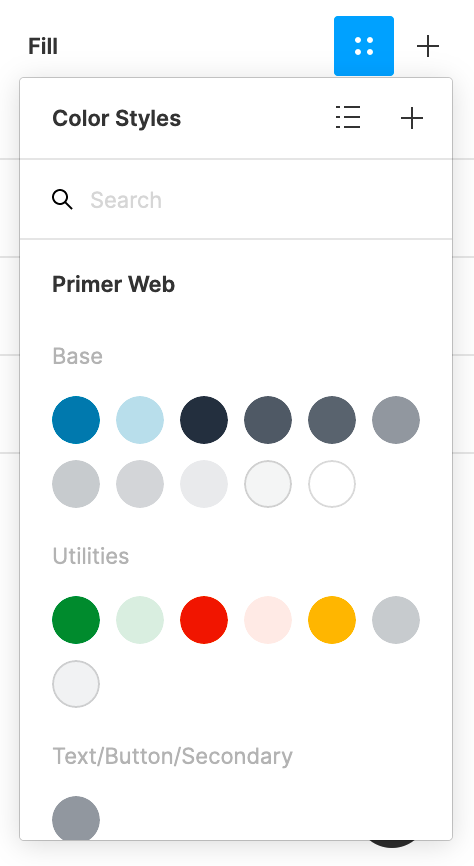The image size is (474, 866).
Task: Select the blue Base color swatch
Action: [x=76, y=420]
